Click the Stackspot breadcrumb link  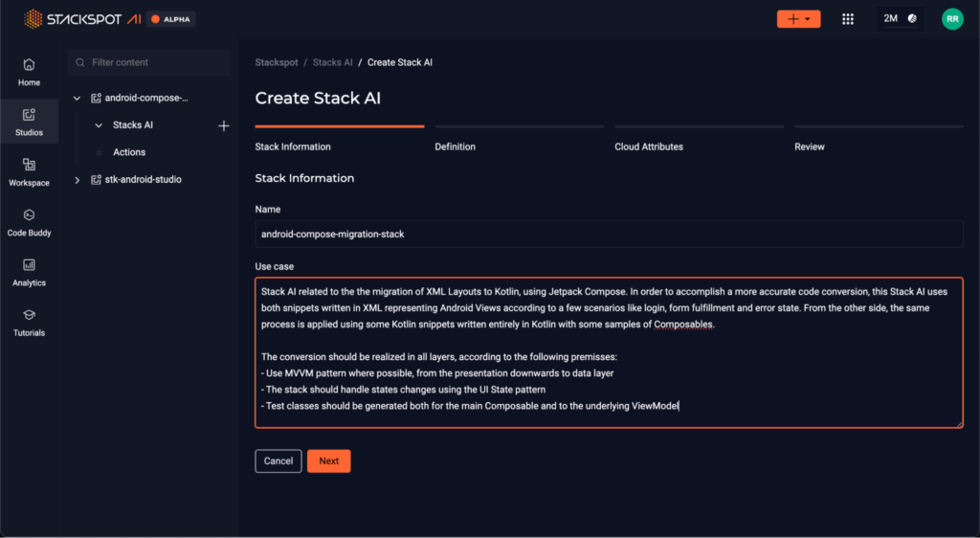[x=277, y=62]
